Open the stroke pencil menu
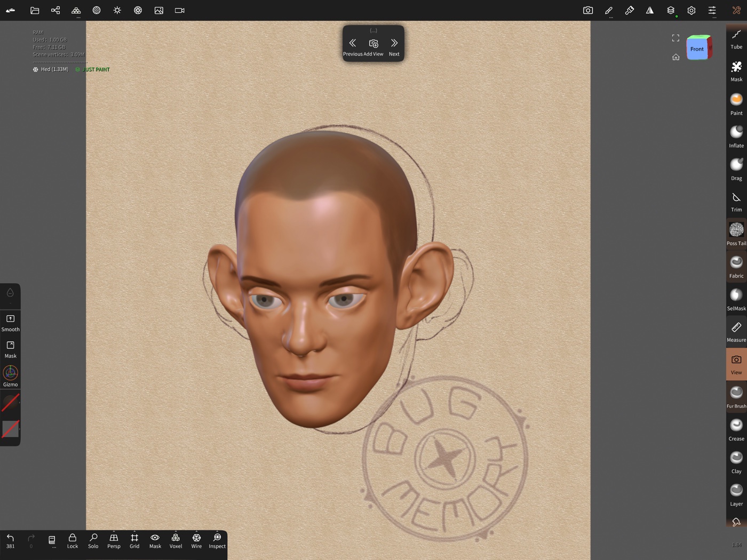Viewport: 747px width, 560px height. tap(609, 10)
